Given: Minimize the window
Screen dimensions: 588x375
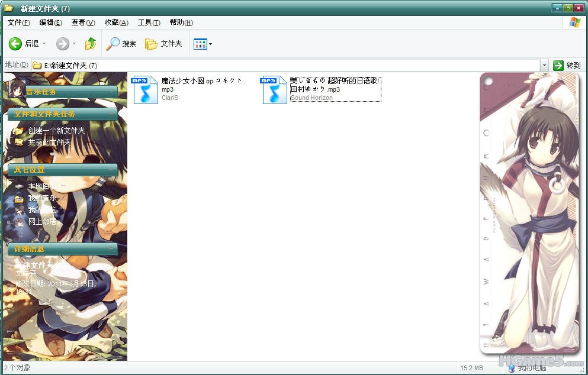Looking at the screenshot, I should tap(558, 8).
